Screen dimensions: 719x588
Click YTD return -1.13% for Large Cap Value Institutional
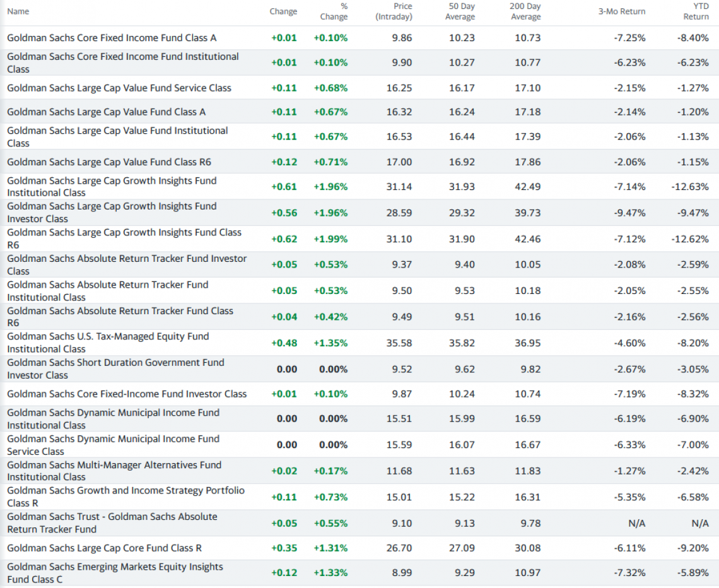[x=693, y=137]
